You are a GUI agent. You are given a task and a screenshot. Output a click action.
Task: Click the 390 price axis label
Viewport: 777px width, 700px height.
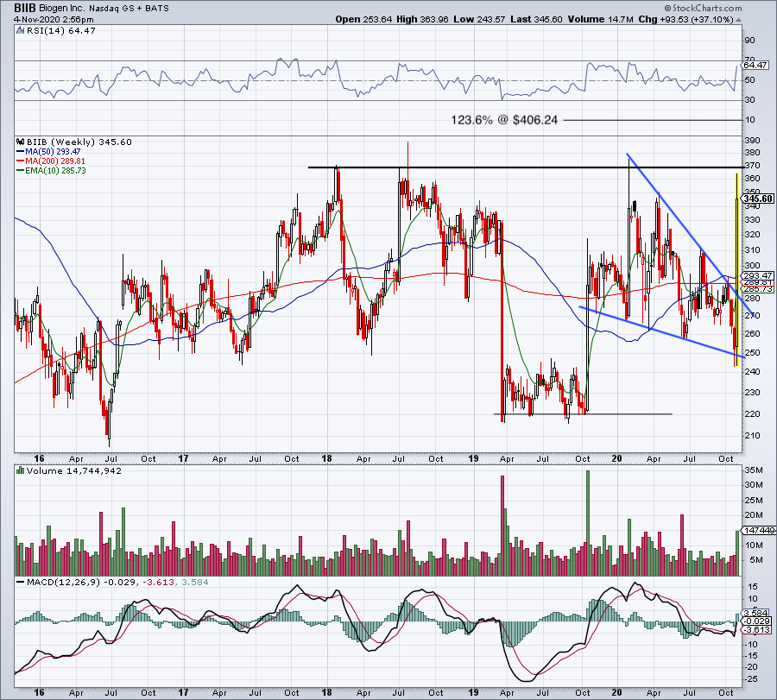[752, 141]
